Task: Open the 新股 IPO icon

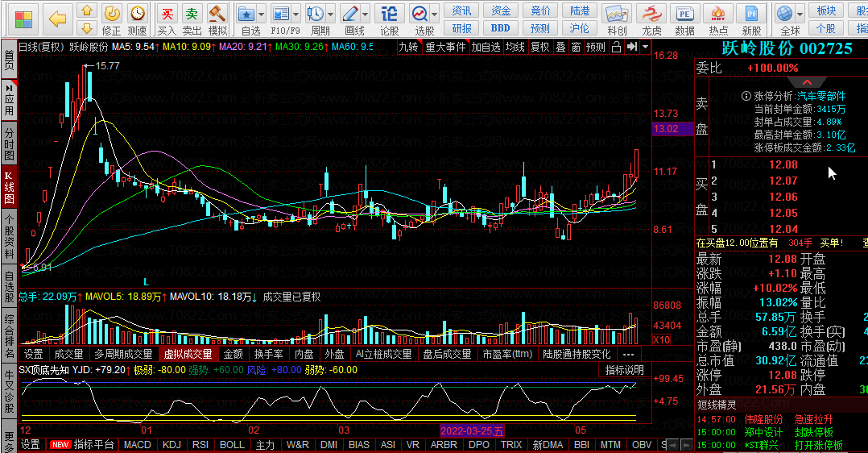Action: (x=751, y=14)
